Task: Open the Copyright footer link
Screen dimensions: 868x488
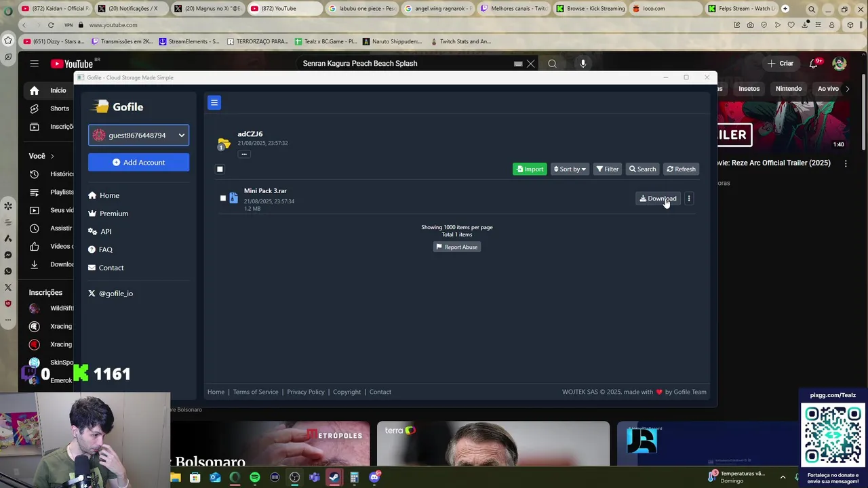Action: click(x=347, y=392)
